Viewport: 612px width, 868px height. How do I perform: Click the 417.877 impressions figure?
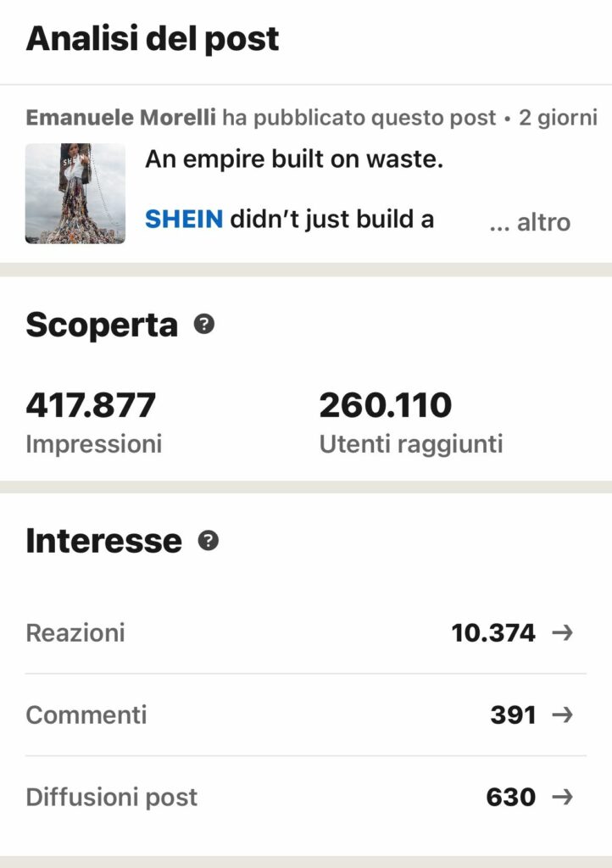[x=91, y=405]
